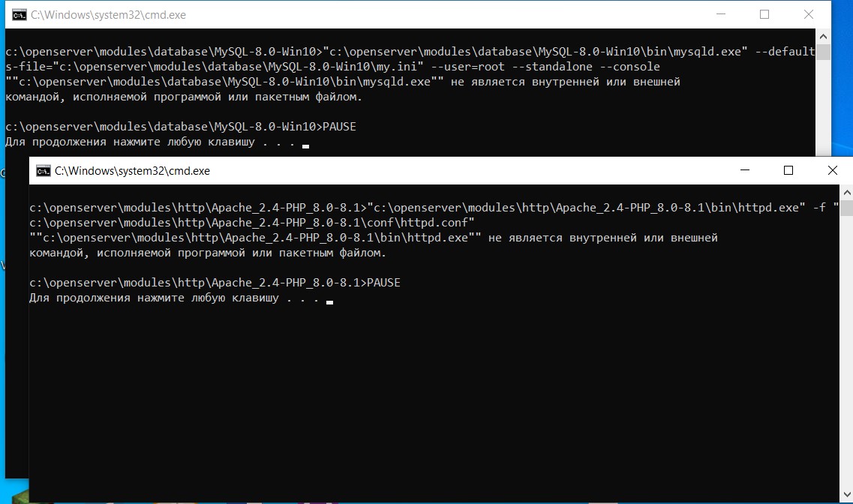Screen dimensions: 853x504
Task: Minimize the Apache httpd cmd window
Action: pos(743,171)
